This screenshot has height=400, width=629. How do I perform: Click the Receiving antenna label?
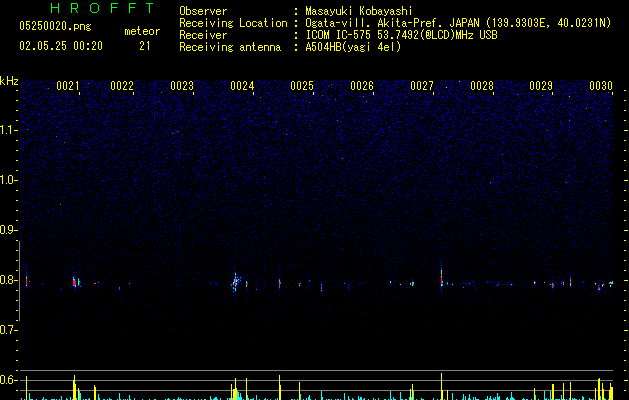coord(230,47)
